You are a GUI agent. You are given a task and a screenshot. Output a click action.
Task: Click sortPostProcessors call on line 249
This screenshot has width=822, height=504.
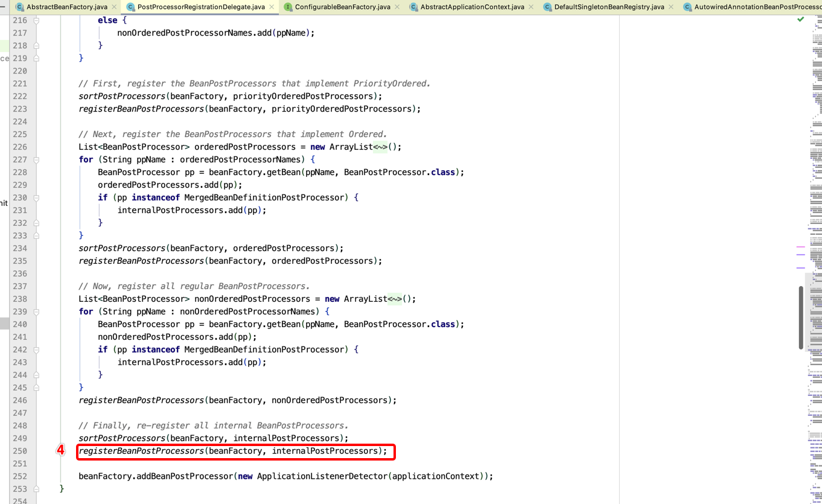[122, 438]
